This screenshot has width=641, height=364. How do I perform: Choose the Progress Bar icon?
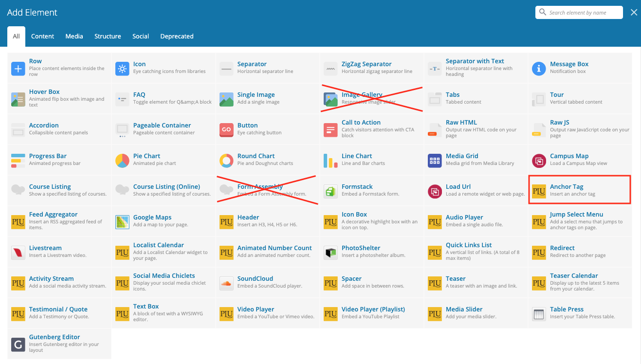pos(18,161)
